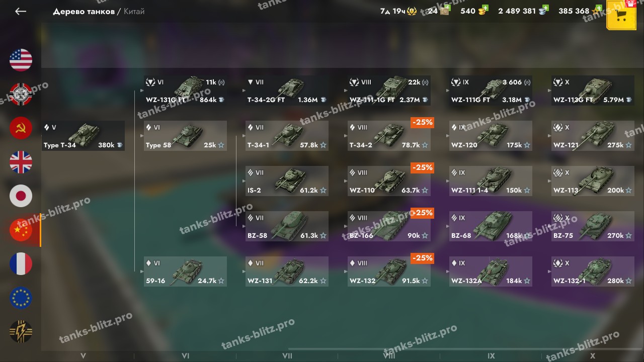Open the shop cart button
This screenshot has width=644, height=362.
tap(621, 16)
